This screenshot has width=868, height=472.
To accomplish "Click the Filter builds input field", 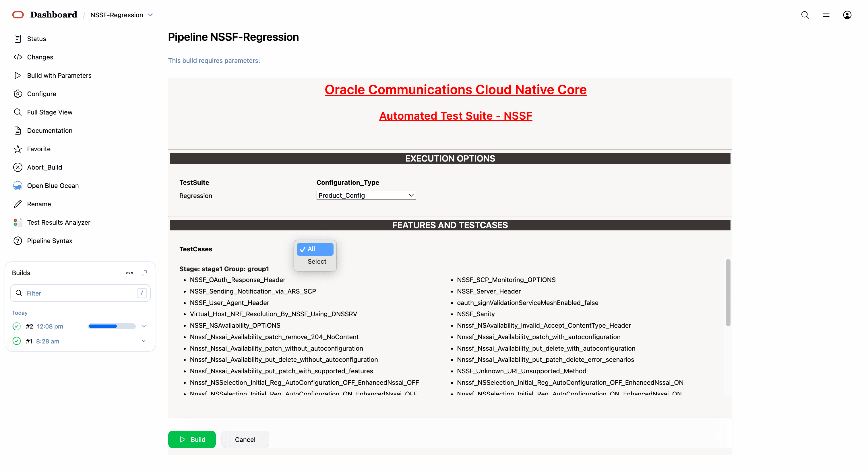I will tap(80, 293).
